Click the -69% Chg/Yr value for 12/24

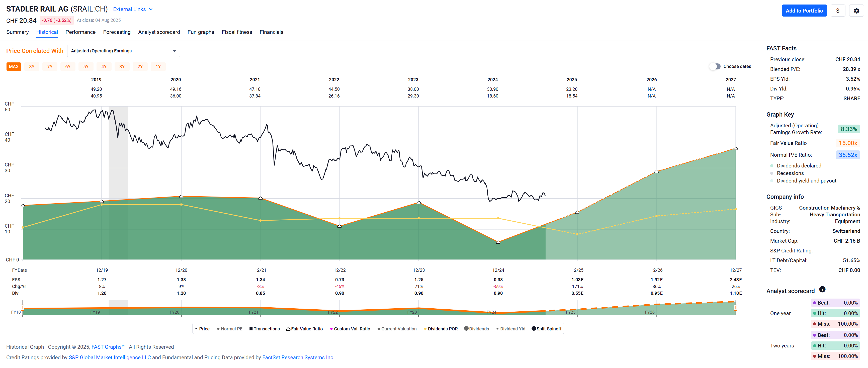click(498, 287)
